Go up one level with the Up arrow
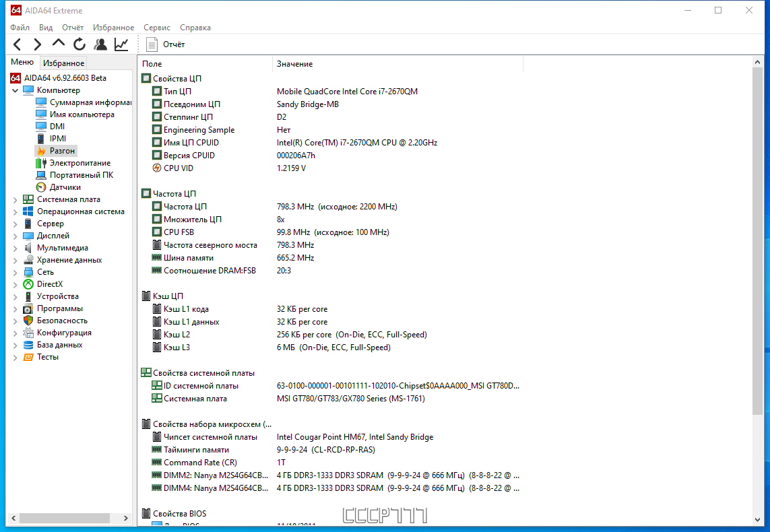This screenshot has width=770, height=532. (x=59, y=44)
